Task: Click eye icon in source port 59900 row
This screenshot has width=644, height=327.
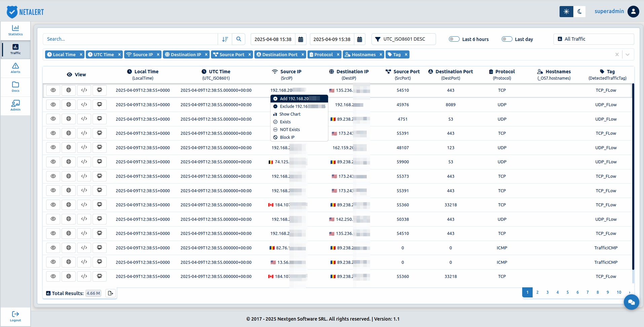Action: pyautogui.click(x=53, y=162)
